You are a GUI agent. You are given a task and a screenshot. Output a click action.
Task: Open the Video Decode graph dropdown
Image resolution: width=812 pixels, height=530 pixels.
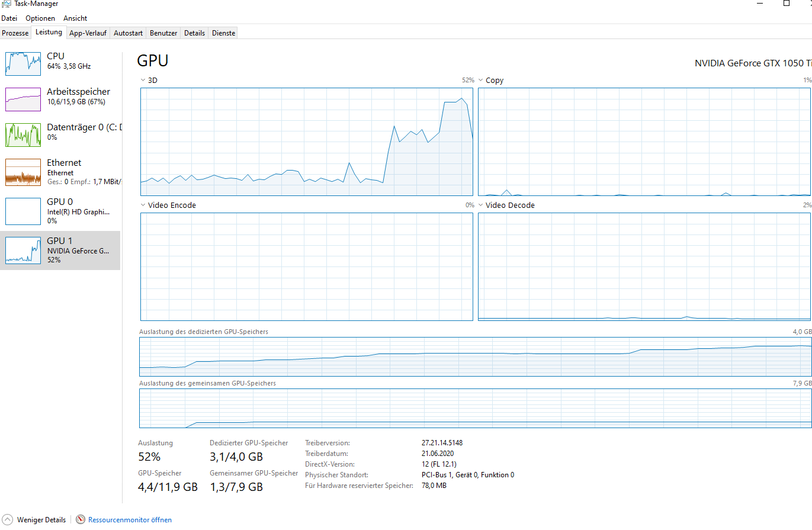click(x=481, y=205)
